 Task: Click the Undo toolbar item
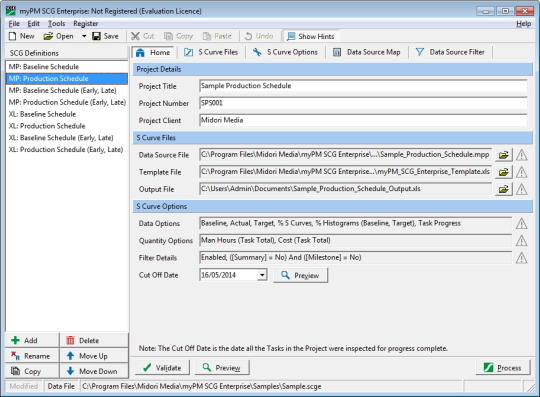point(259,36)
